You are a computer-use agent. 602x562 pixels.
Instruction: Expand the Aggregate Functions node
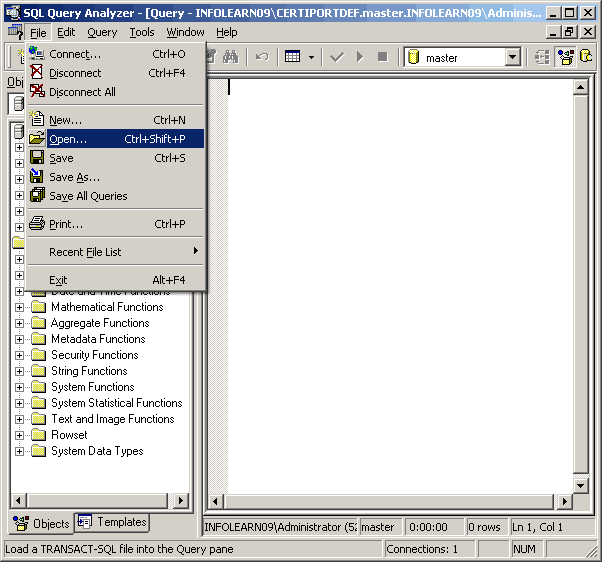(x=19, y=324)
